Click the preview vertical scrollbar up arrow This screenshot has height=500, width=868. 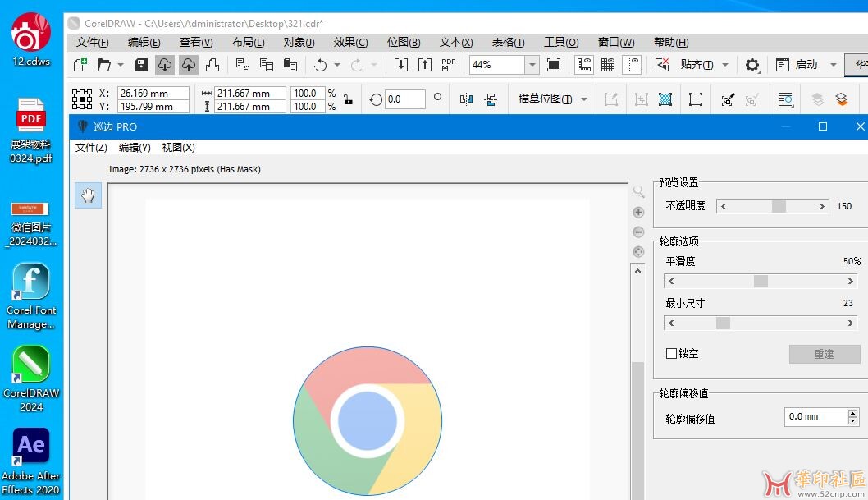637,271
